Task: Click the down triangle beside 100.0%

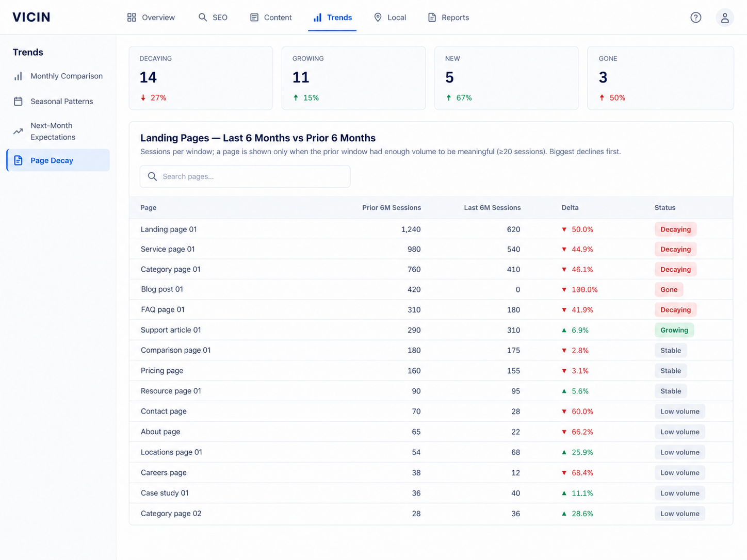Action: coord(564,290)
